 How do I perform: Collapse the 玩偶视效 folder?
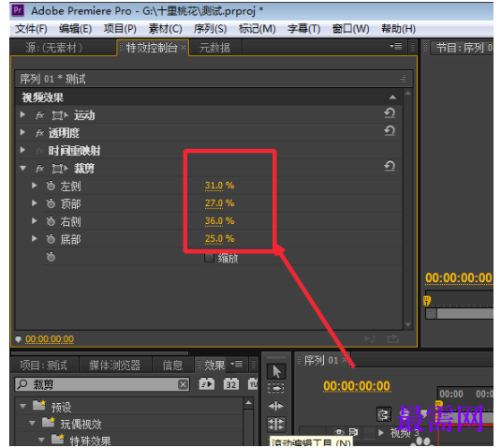[x=32, y=423]
